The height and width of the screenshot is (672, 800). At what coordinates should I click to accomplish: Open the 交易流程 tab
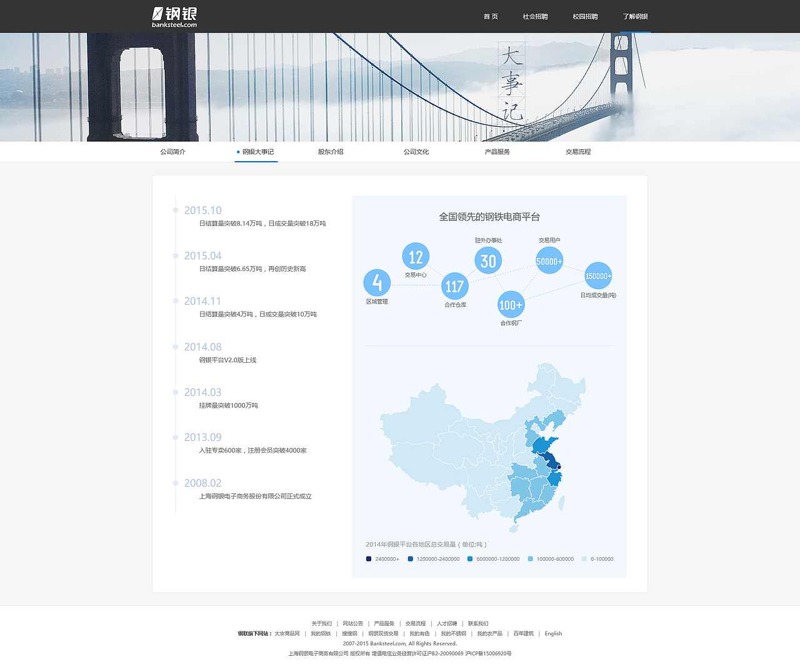[578, 152]
